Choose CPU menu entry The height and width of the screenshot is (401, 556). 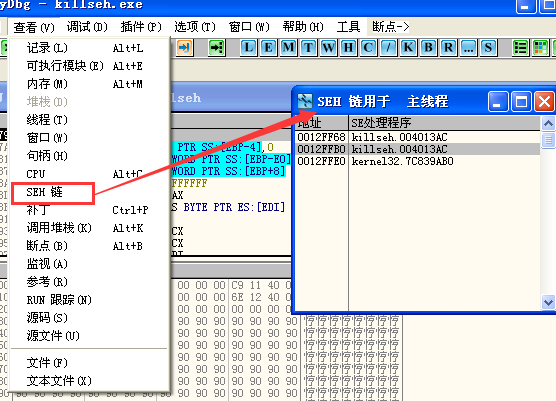click(89, 174)
